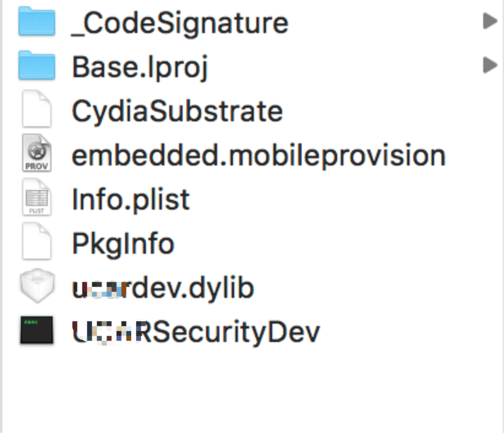Expand the _CodeSignature folder arrow
This screenshot has width=504, height=434.
(x=490, y=21)
